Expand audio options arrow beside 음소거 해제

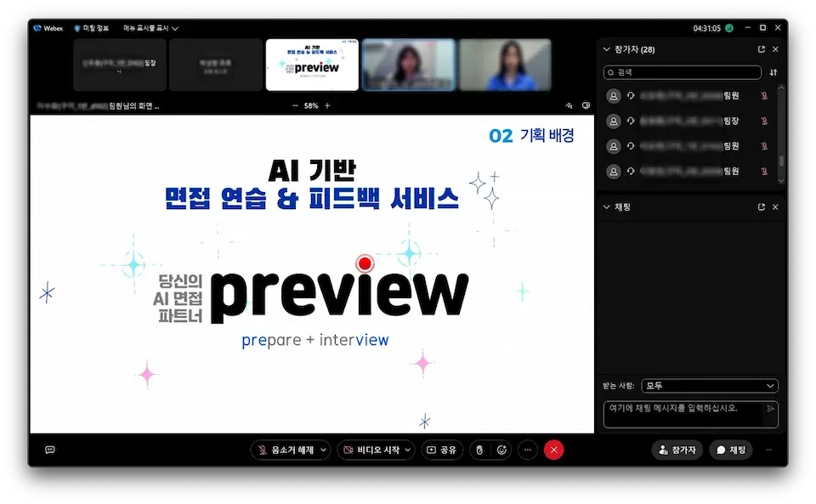(323, 450)
